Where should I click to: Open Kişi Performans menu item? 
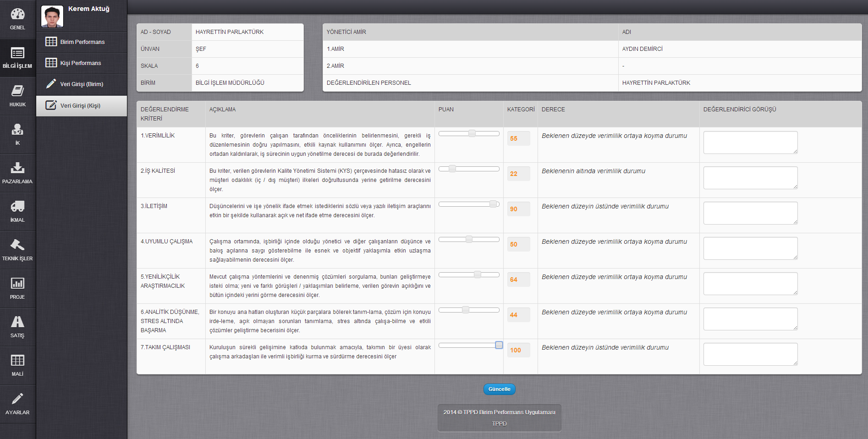pos(82,63)
